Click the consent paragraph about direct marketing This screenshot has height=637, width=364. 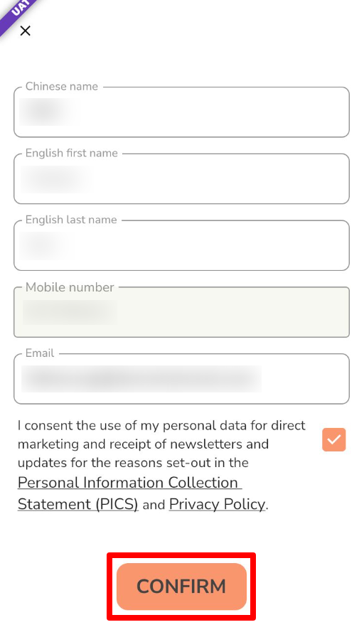tap(161, 465)
